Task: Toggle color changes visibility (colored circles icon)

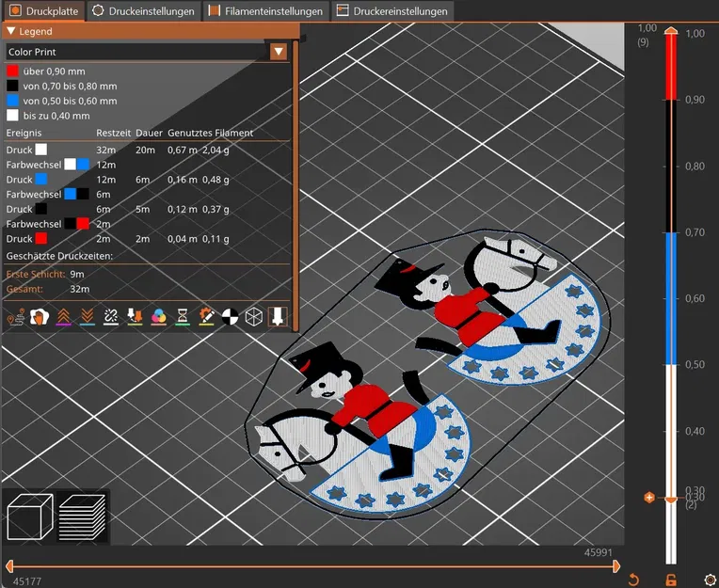Action: click(x=159, y=316)
